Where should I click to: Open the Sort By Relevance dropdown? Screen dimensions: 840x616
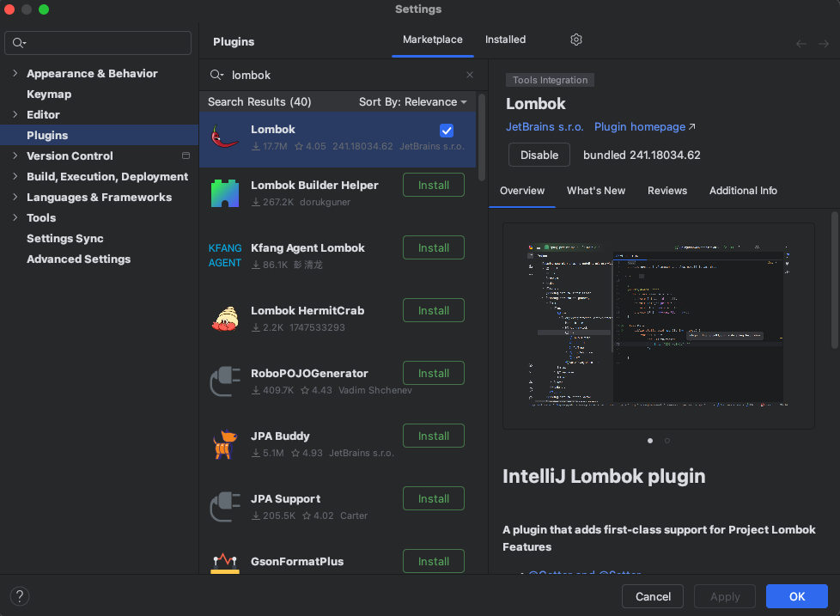(412, 101)
